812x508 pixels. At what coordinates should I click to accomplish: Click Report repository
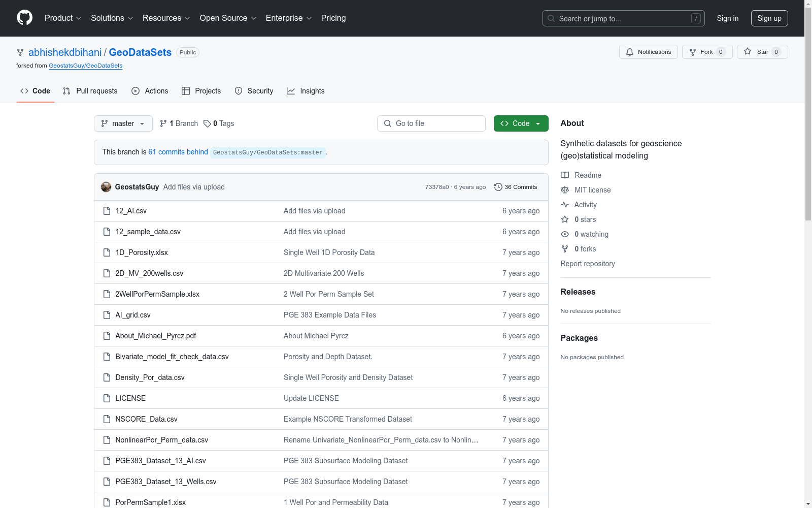coord(588,264)
